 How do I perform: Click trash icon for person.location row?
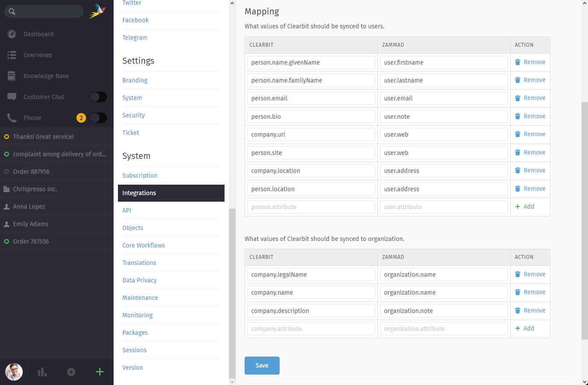click(518, 189)
